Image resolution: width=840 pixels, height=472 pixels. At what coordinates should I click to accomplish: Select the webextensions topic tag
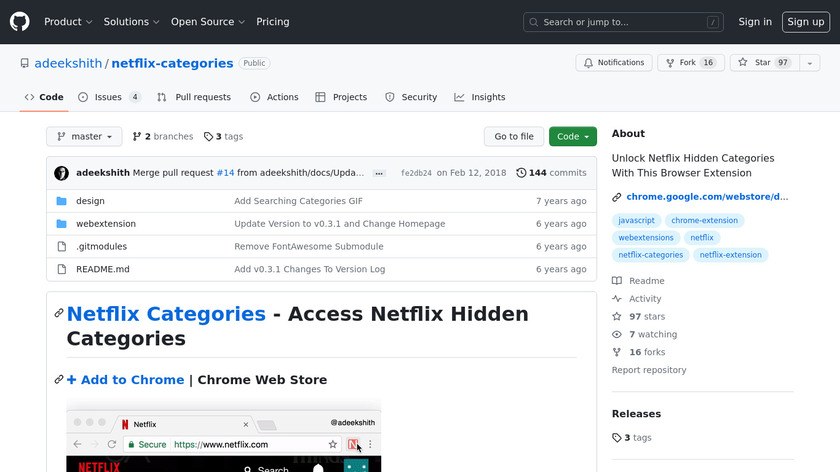click(x=646, y=237)
